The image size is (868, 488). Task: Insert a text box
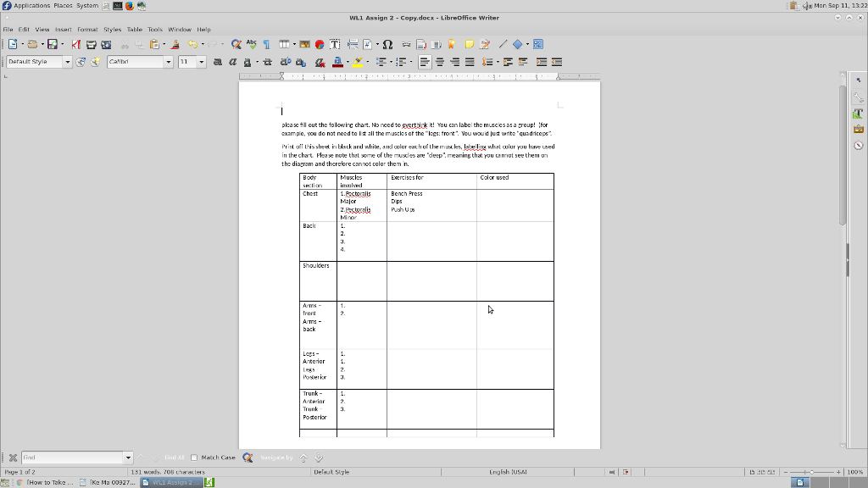tap(334, 42)
